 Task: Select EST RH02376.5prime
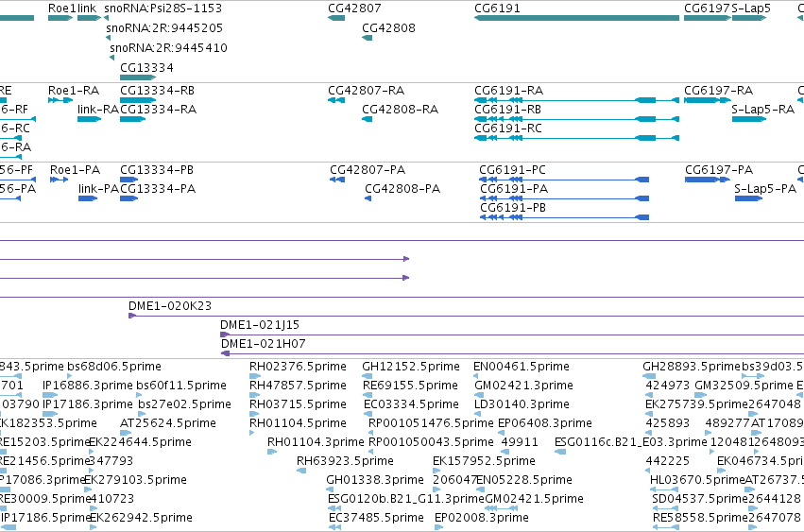pyautogui.click(x=255, y=376)
